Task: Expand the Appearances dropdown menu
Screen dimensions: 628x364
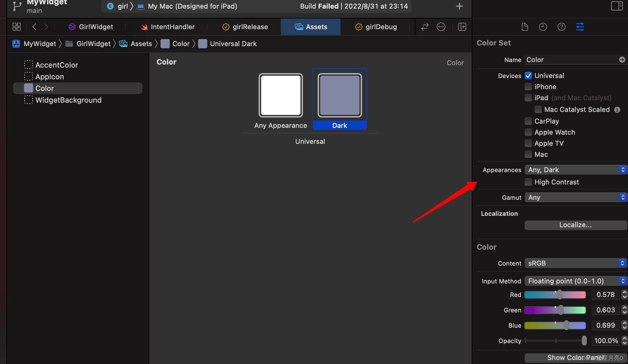Action: click(x=575, y=169)
